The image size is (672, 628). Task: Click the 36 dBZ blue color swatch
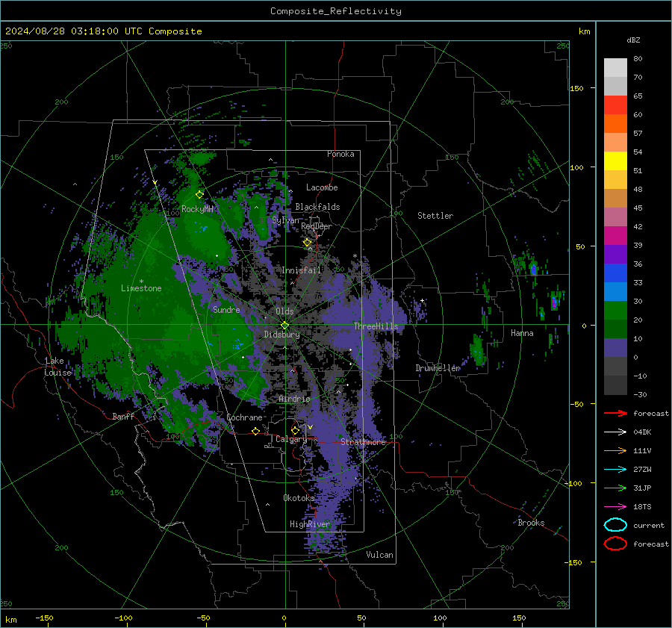click(x=615, y=273)
